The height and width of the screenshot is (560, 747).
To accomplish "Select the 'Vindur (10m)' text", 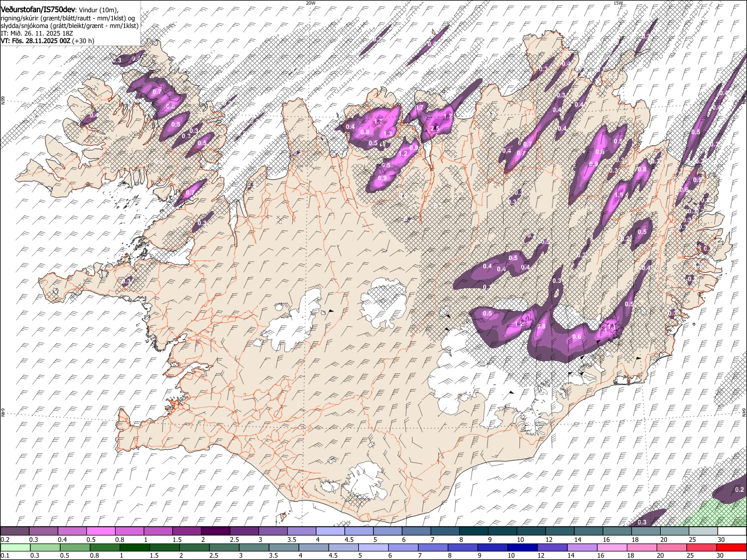I will [97, 10].
